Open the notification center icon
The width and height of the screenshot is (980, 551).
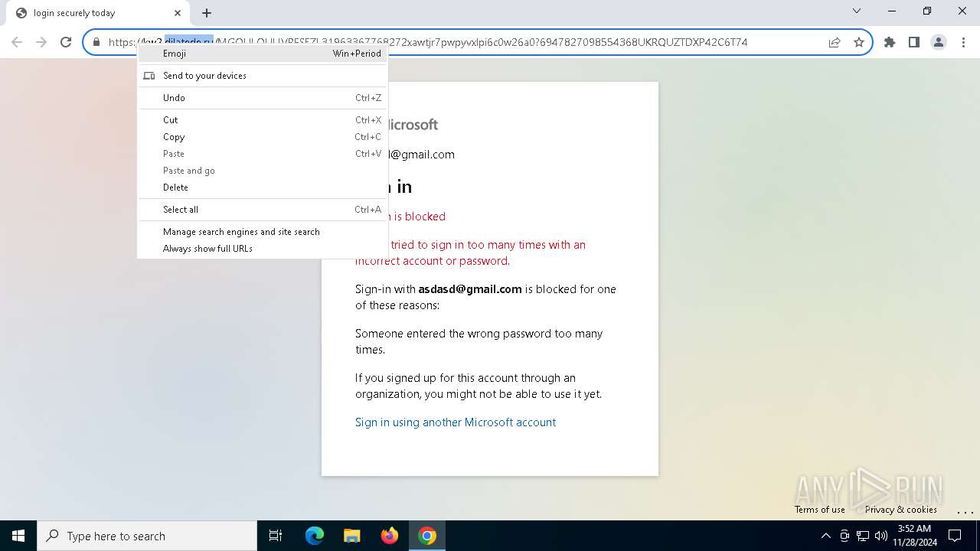coord(955,536)
